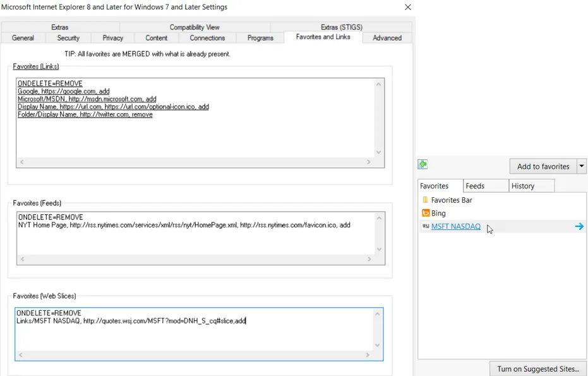Click the Microsoft/MSDN entry line
Image resolution: width=588 pixels, height=376 pixels.
coord(87,99)
